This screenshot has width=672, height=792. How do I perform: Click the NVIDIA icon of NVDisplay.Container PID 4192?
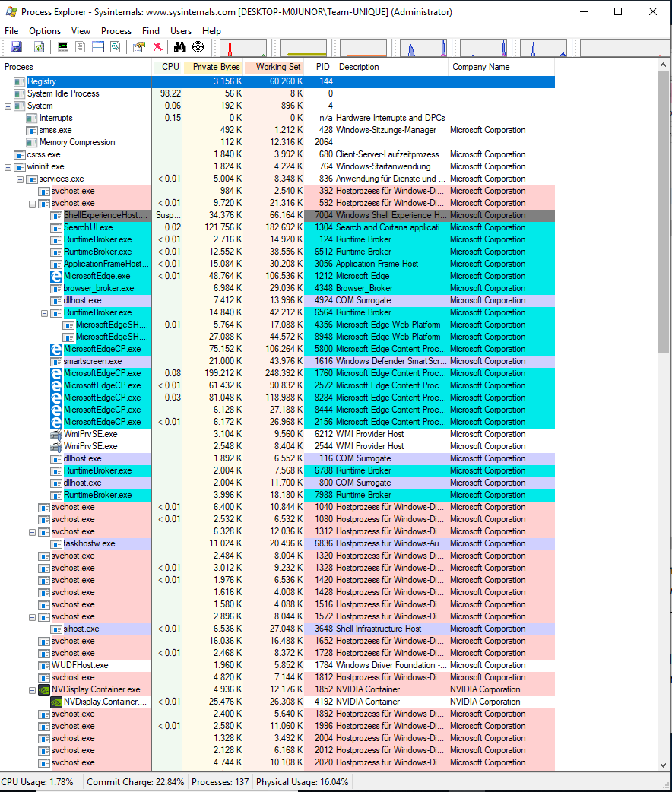coord(56,702)
